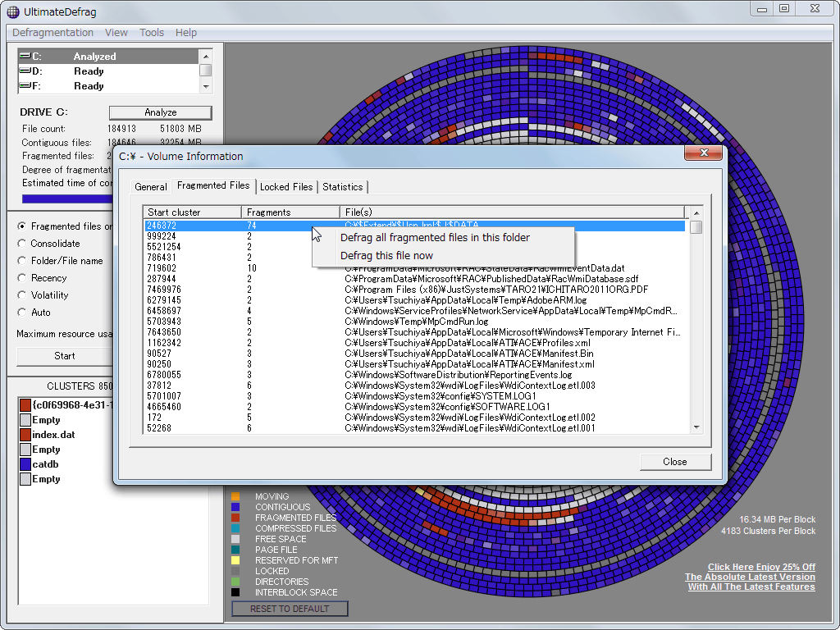
Task: Open With All The Latest Features link
Action: pos(751,587)
